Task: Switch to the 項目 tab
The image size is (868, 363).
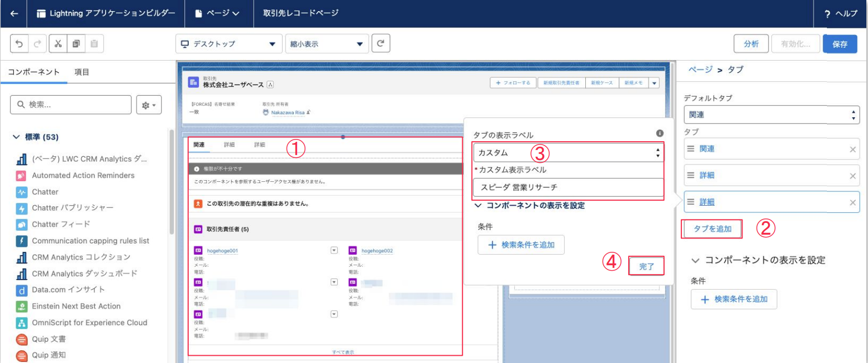Action: [82, 72]
